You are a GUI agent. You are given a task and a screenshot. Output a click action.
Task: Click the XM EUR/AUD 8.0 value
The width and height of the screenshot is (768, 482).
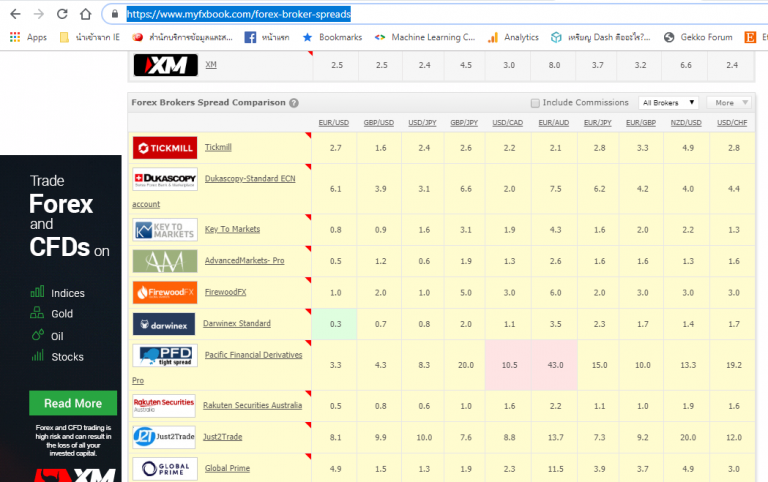click(x=554, y=65)
